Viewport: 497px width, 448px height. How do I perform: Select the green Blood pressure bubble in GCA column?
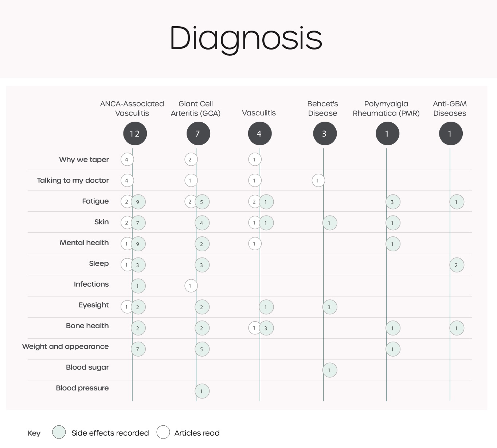pos(202,391)
